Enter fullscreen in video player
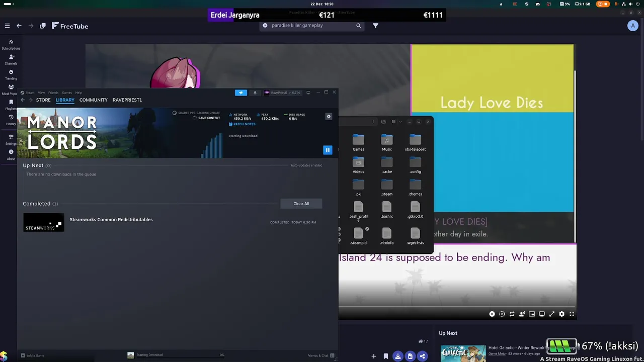This screenshot has height=362, width=644. coord(572,314)
